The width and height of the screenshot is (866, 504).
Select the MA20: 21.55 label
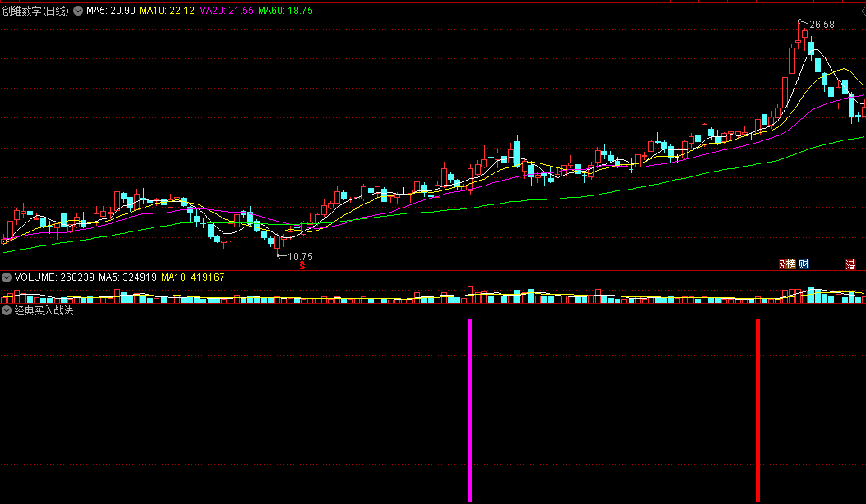pos(226,11)
